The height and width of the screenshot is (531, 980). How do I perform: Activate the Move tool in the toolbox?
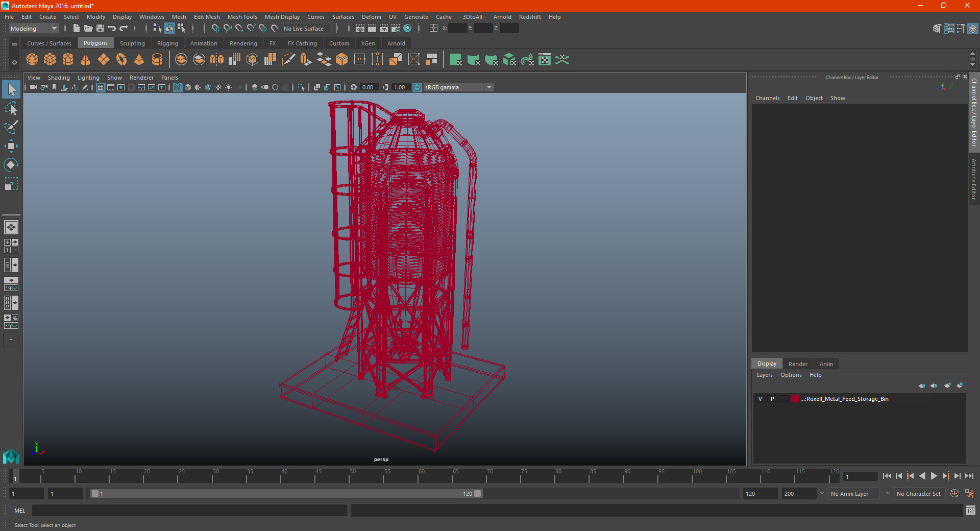click(11, 146)
